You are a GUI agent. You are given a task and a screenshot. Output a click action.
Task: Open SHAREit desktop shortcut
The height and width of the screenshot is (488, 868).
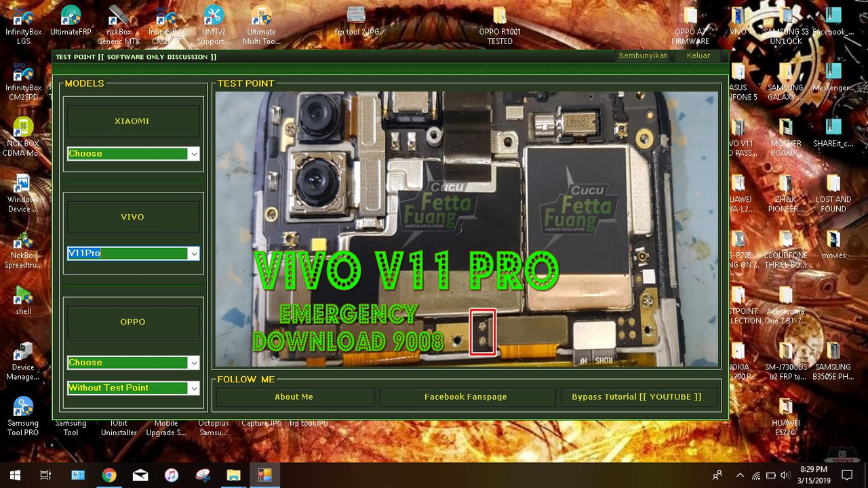click(833, 133)
